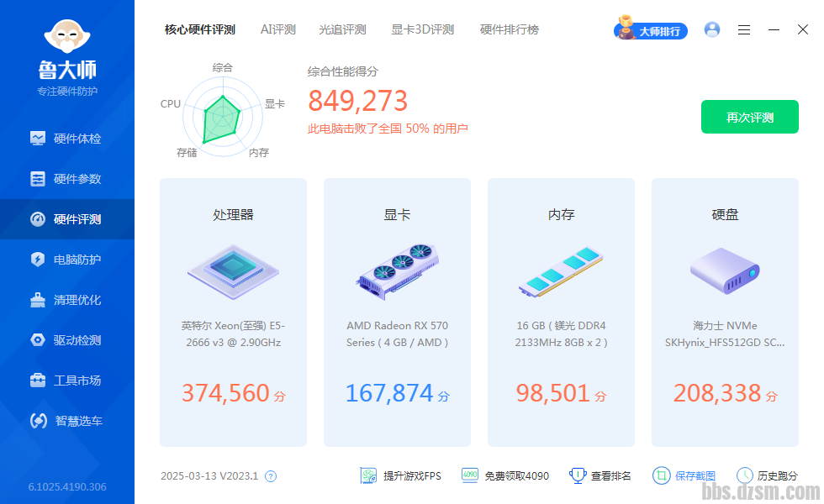The image size is (824, 504).
Task: Switch to the AI评测 tab
Action: pos(278,29)
